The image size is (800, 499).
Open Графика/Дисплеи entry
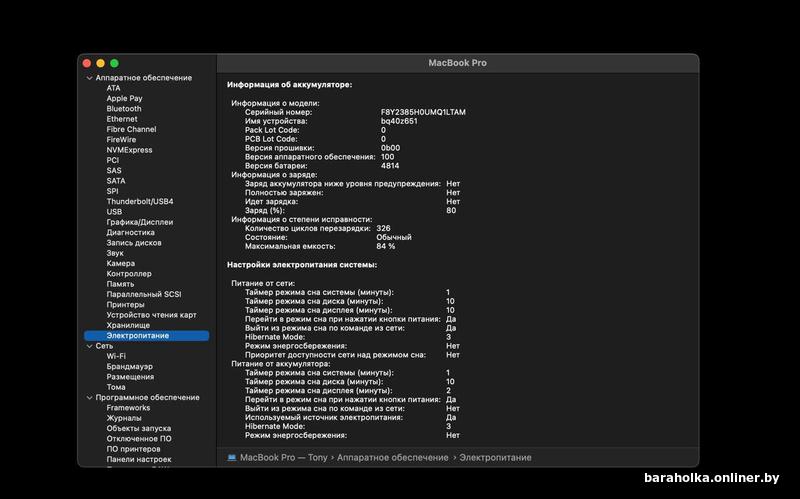[140, 222]
